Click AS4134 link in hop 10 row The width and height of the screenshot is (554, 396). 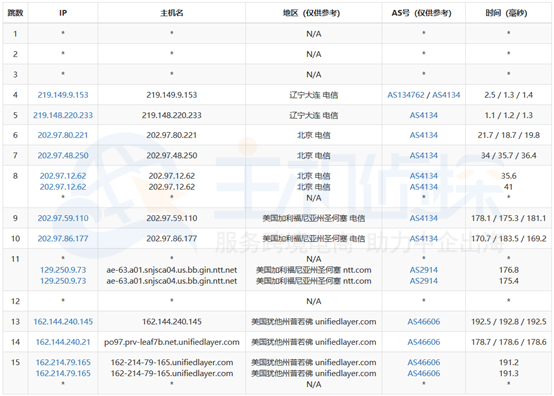[x=424, y=238]
